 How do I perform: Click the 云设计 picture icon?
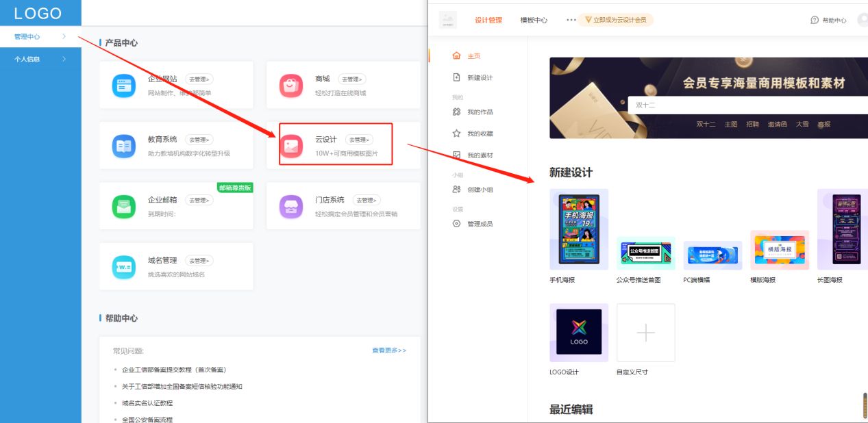point(291,146)
